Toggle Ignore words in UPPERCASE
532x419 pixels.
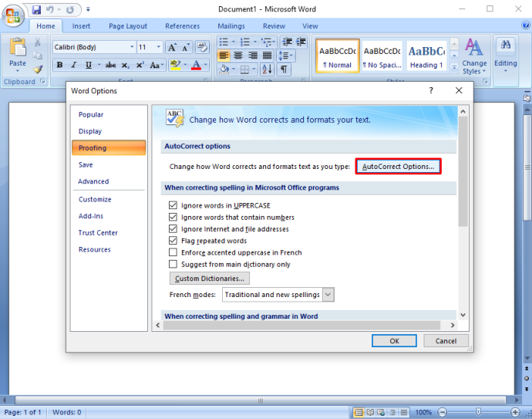173,205
